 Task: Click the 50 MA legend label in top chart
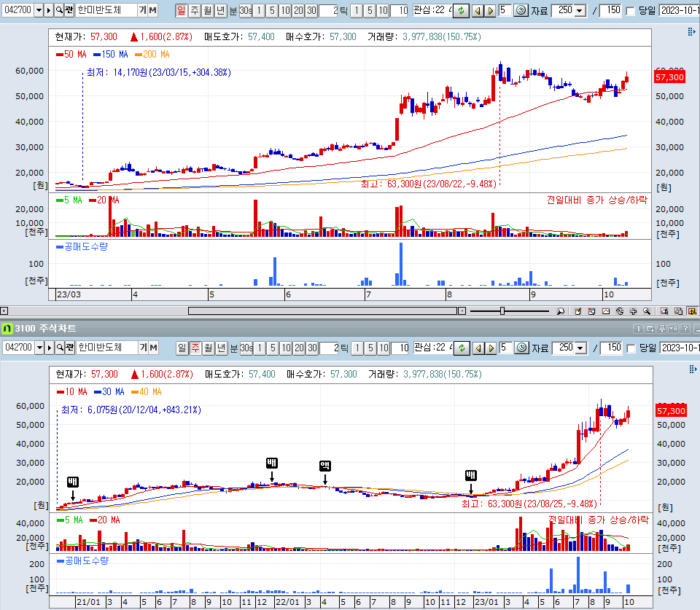tap(71, 55)
